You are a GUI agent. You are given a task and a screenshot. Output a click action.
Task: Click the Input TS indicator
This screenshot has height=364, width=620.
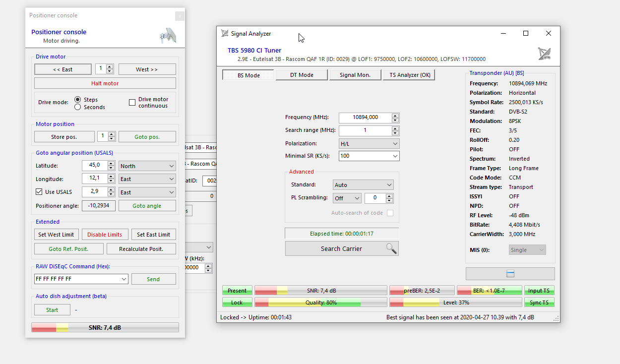pos(539,291)
